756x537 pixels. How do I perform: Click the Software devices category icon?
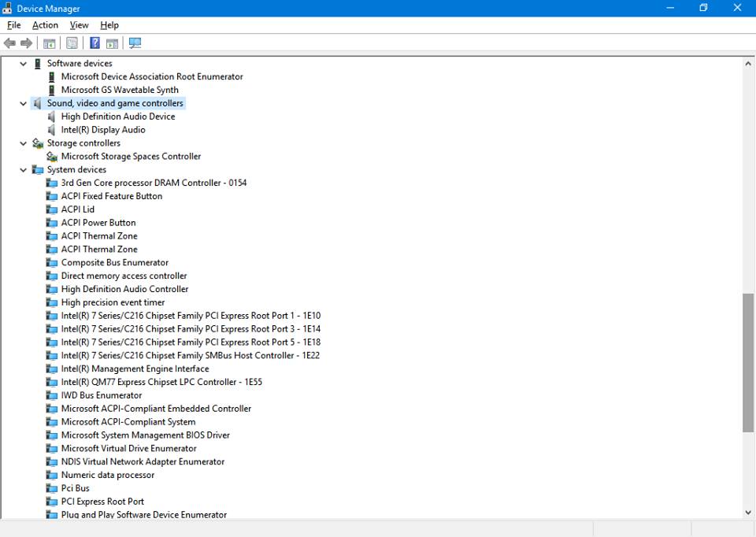coord(38,63)
